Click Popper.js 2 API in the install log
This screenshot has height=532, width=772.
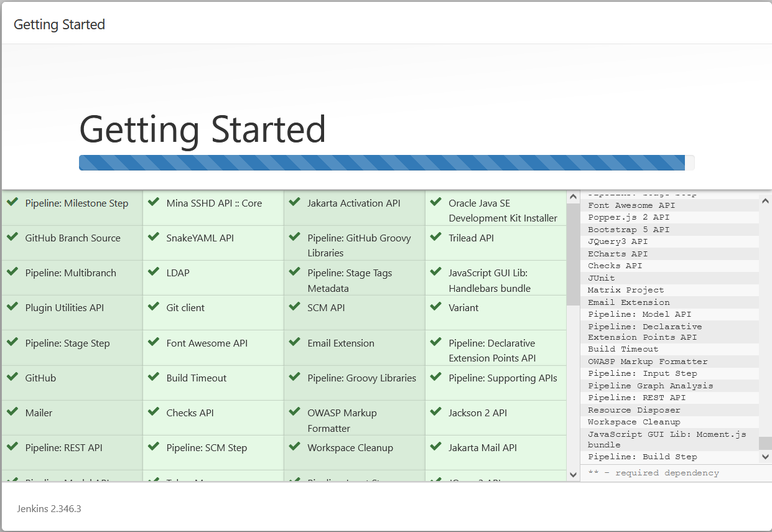click(629, 217)
